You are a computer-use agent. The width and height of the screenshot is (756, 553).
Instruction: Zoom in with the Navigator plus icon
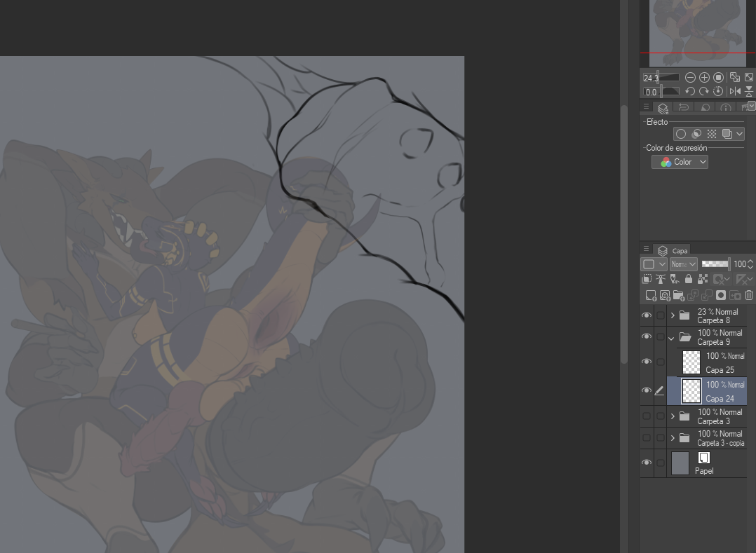click(x=704, y=78)
